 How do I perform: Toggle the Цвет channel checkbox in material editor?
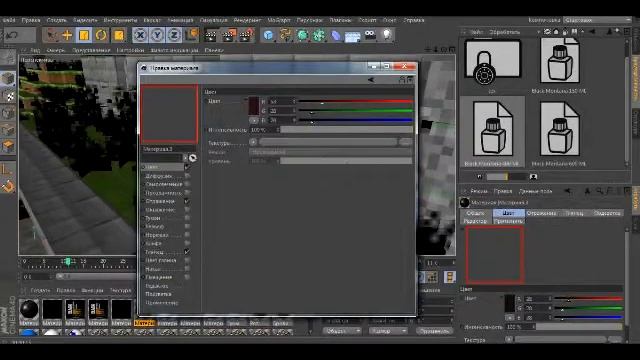pos(187,167)
